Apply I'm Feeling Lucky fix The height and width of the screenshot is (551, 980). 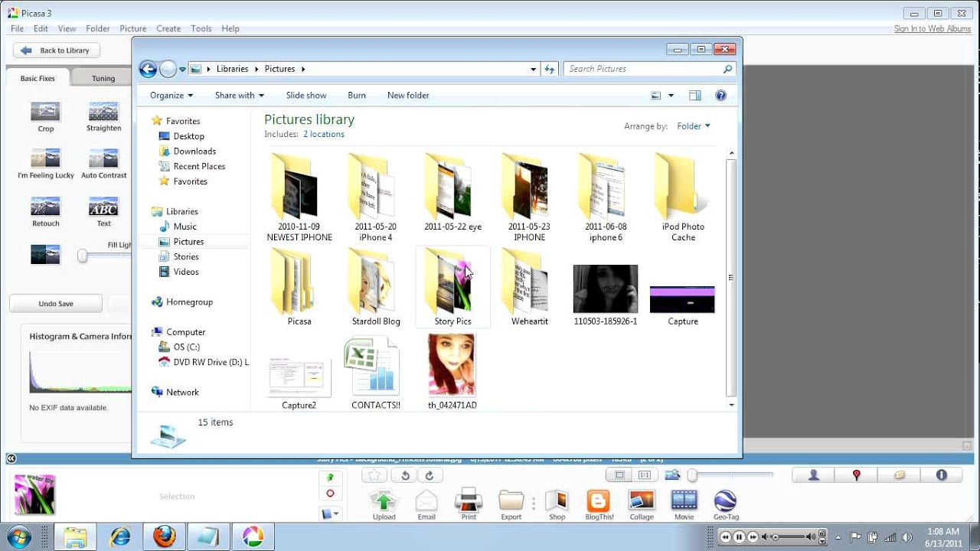pos(45,164)
